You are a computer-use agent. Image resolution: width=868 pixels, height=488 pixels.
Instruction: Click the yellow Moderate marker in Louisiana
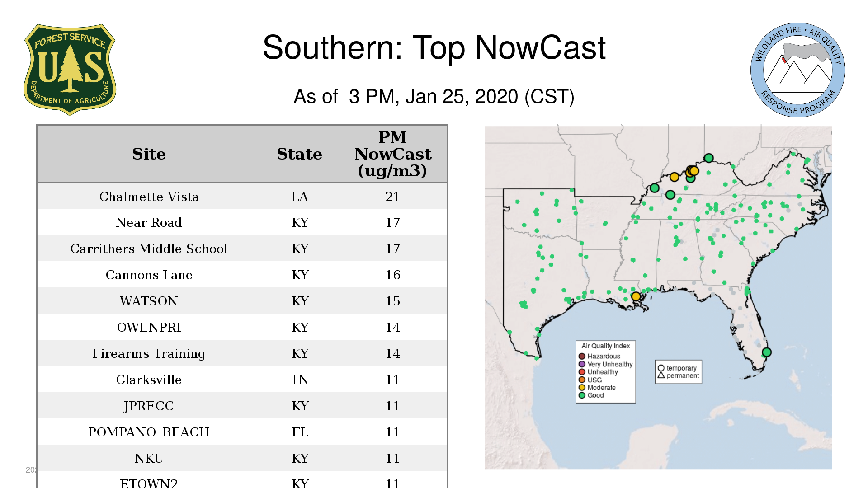tap(636, 296)
